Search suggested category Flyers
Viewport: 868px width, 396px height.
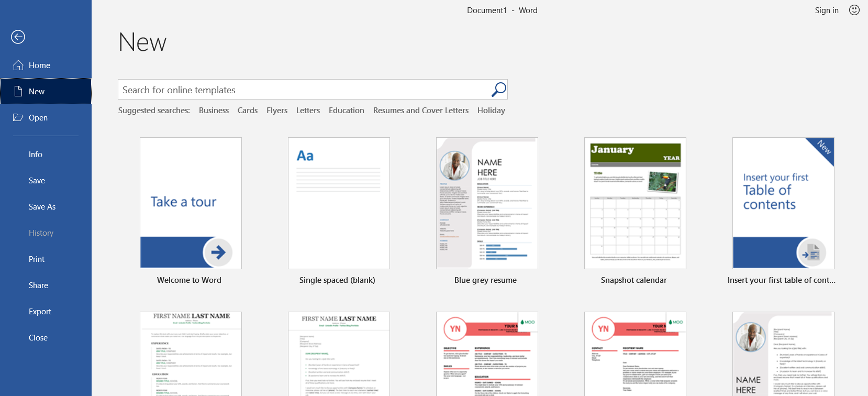[x=277, y=110]
